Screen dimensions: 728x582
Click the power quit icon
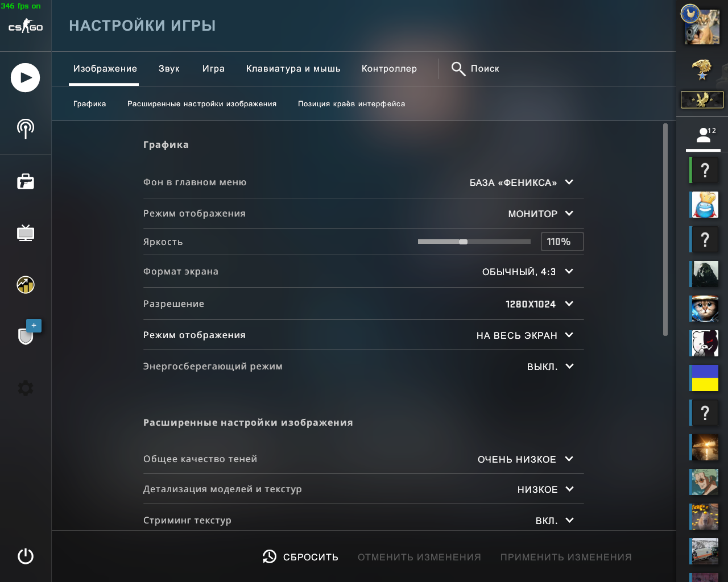[25, 556]
